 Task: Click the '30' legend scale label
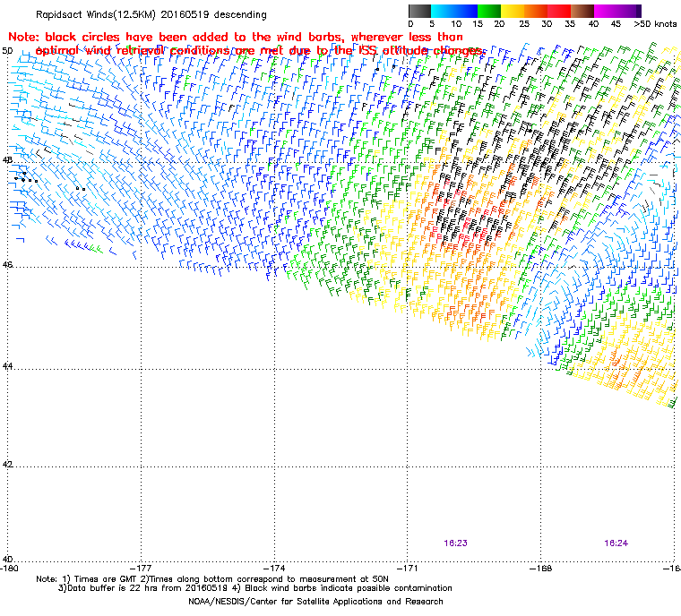click(x=547, y=24)
